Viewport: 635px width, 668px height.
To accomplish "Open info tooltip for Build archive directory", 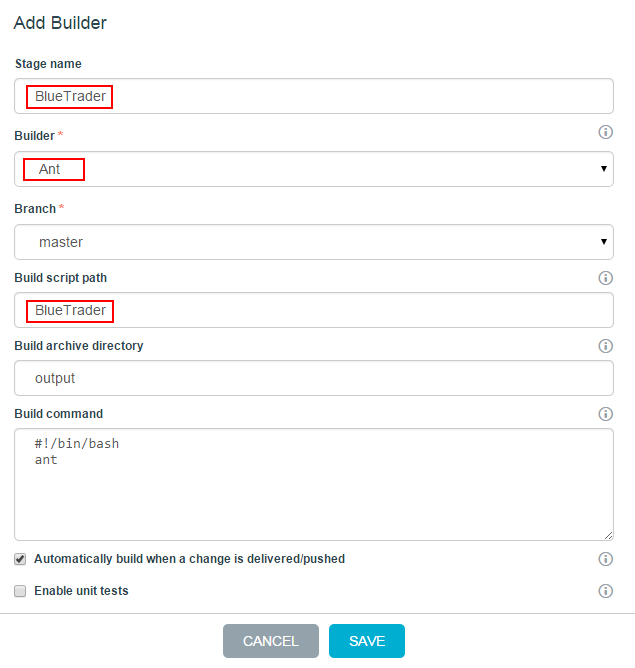I will click(x=605, y=346).
